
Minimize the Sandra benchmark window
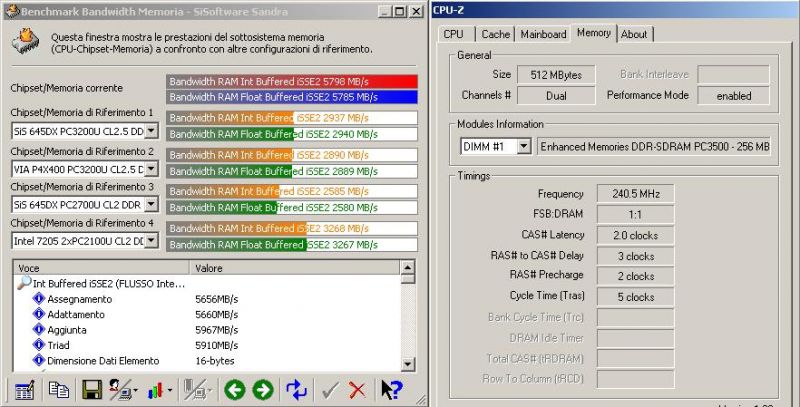pyautogui.click(x=385, y=11)
